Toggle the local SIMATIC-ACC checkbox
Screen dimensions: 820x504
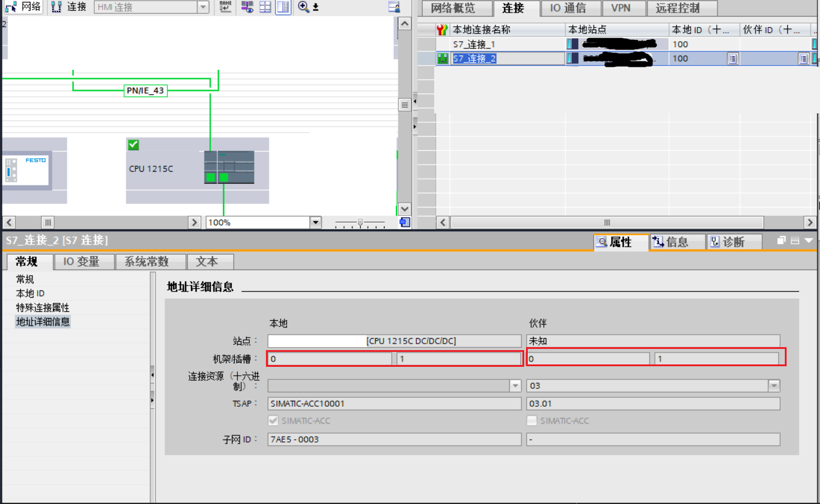click(273, 420)
